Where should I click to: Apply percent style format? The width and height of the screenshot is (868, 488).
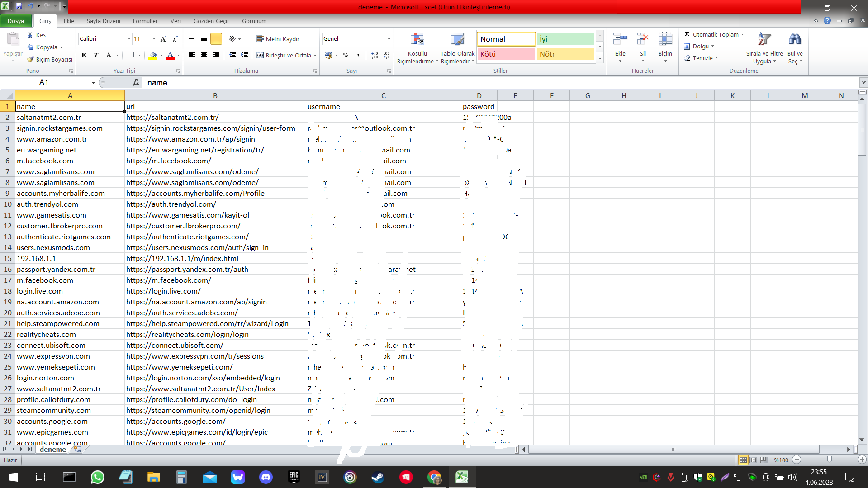(346, 55)
